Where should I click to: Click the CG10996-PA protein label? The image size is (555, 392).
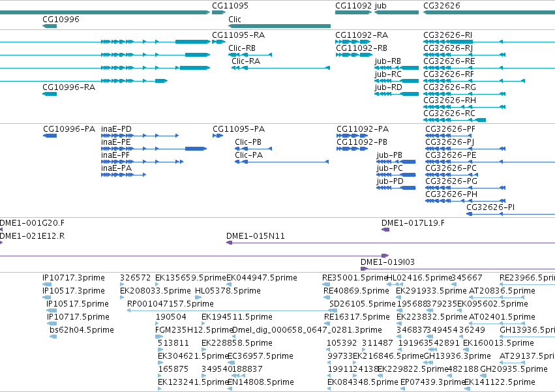[x=69, y=129]
